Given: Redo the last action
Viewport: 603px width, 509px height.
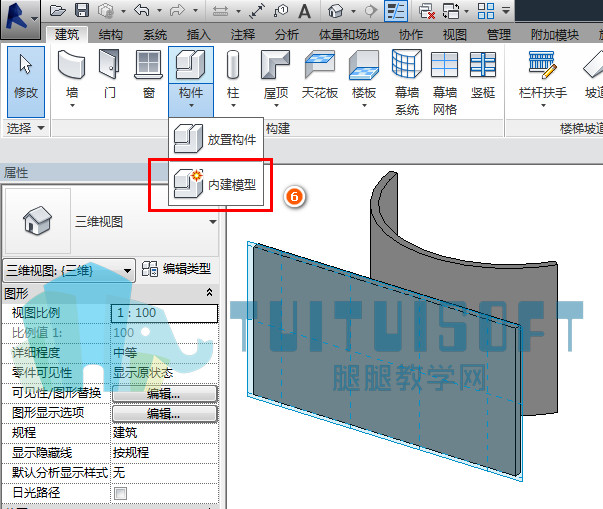Looking at the screenshot, I should pos(177,10).
